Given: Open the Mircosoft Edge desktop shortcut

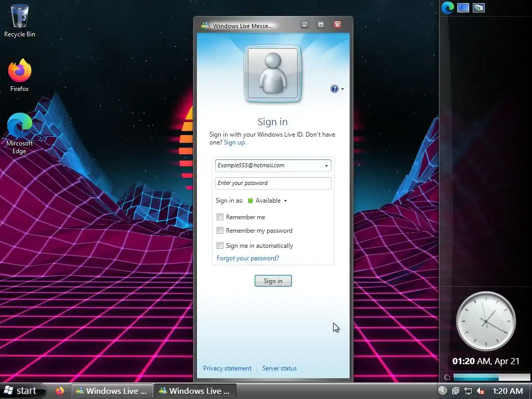Looking at the screenshot, I should (19, 134).
